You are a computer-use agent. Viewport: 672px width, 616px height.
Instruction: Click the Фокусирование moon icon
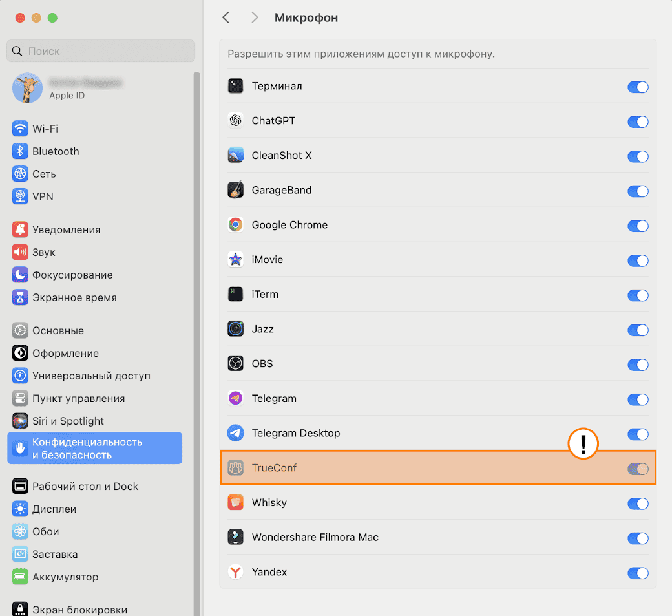pyautogui.click(x=20, y=275)
